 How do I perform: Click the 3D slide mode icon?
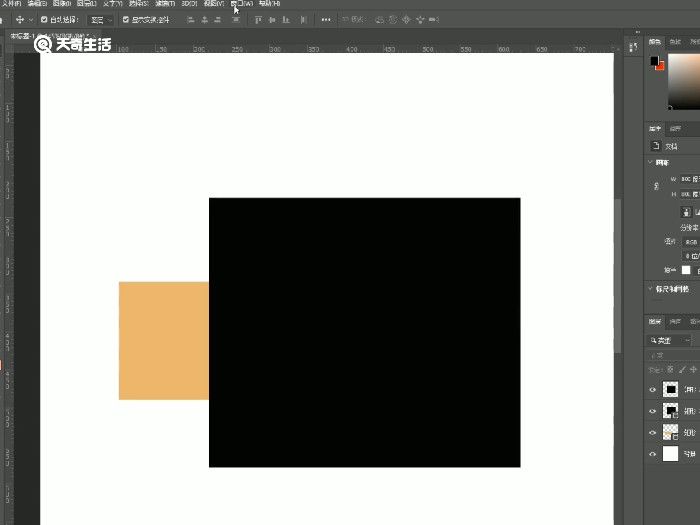tap(420, 20)
